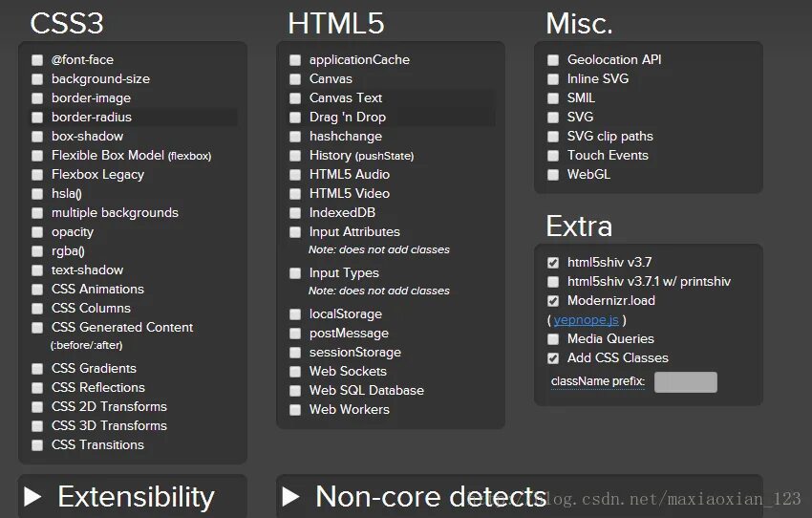Enable the Media Queries checkbox
Viewport: 812px width, 518px height.
(x=553, y=339)
